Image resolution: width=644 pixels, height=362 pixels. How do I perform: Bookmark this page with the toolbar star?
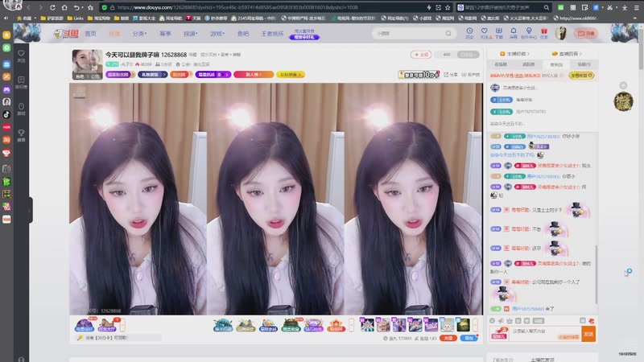click(x=90, y=7)
